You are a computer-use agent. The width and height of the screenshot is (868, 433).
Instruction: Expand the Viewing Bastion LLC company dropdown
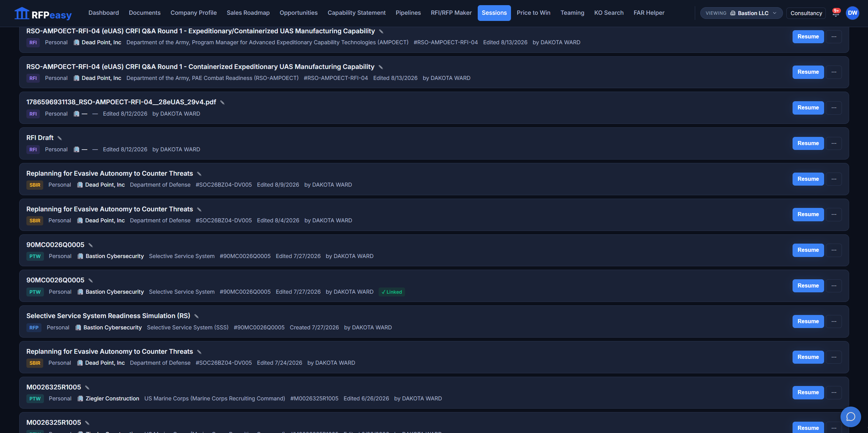click(741, 13)
